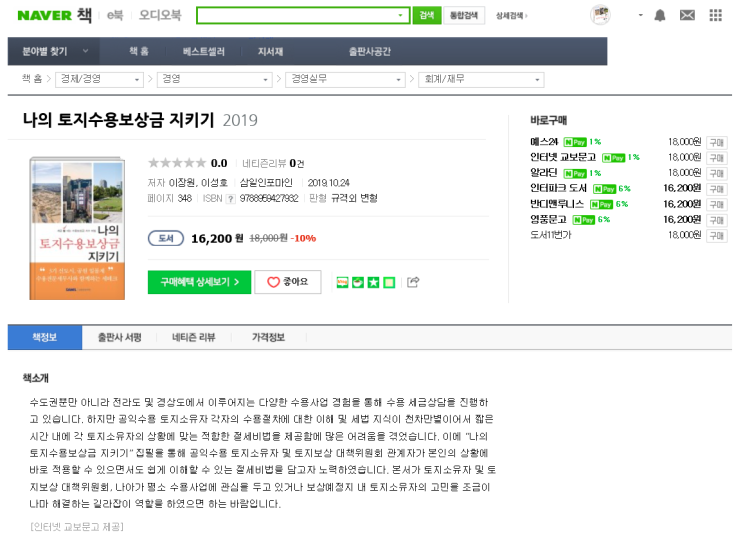Image resolution: width=743 pixels, height=542 pixels.
Task: Click the 구매 button for 인터파크 도서
Action: [x=716, y=189]
